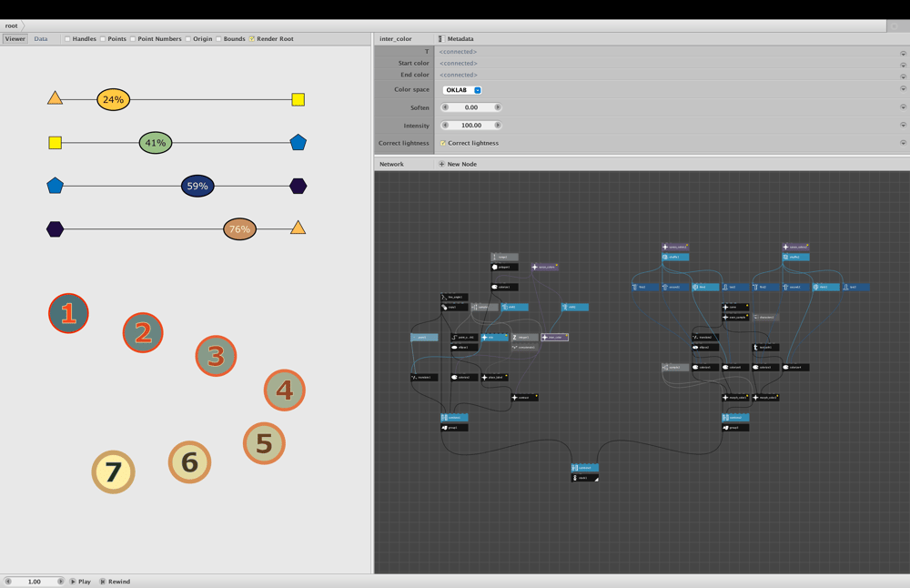Viewport: 910px width, 588px height.
Task: Increase the Intensity value with right arrow
Action: [498, 126]
